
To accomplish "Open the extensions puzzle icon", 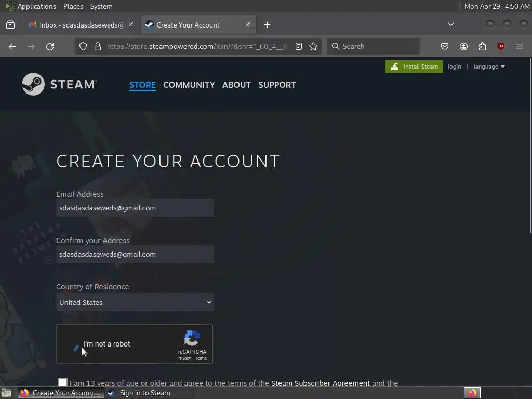I will [482, 46].
